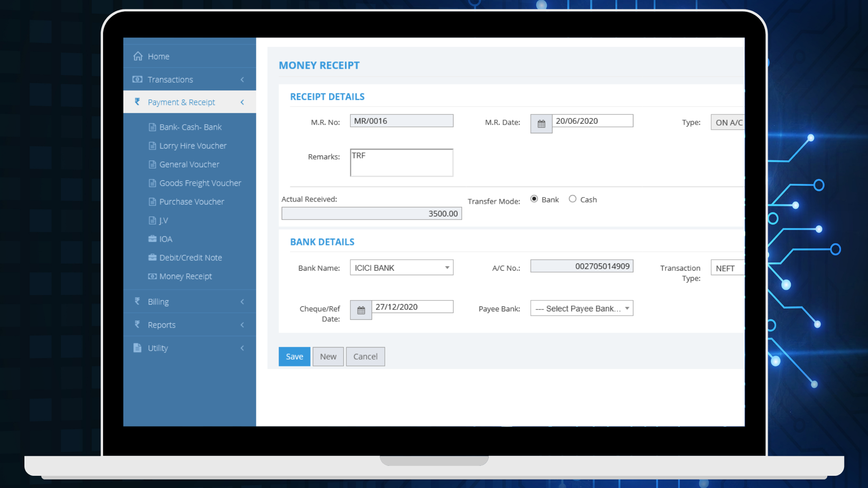
Task: Select Bank transfer mode
Action: click(534, 199)
